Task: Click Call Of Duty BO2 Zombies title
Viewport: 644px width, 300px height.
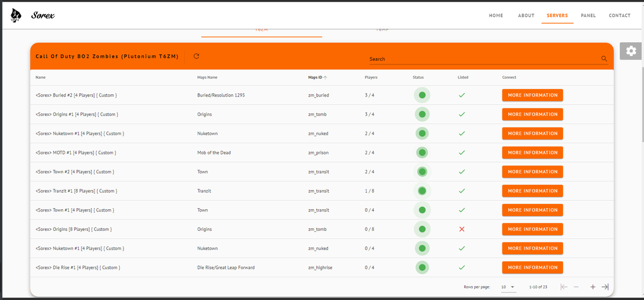Action: 107,56
